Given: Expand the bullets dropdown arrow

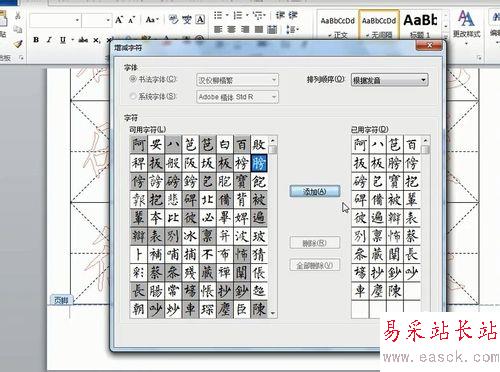Looking at the screenshot, I should click(x=227, y=15).
